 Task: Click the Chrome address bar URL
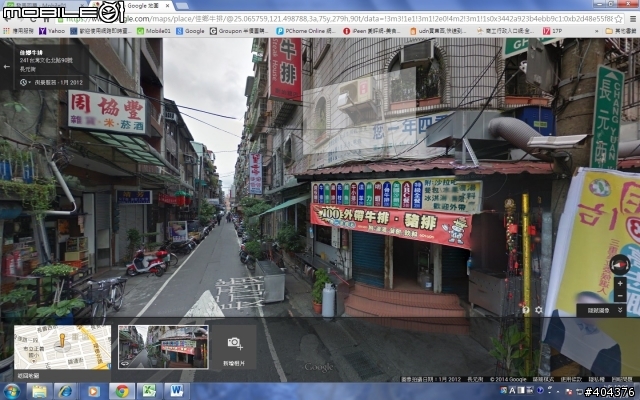point(339,19)
